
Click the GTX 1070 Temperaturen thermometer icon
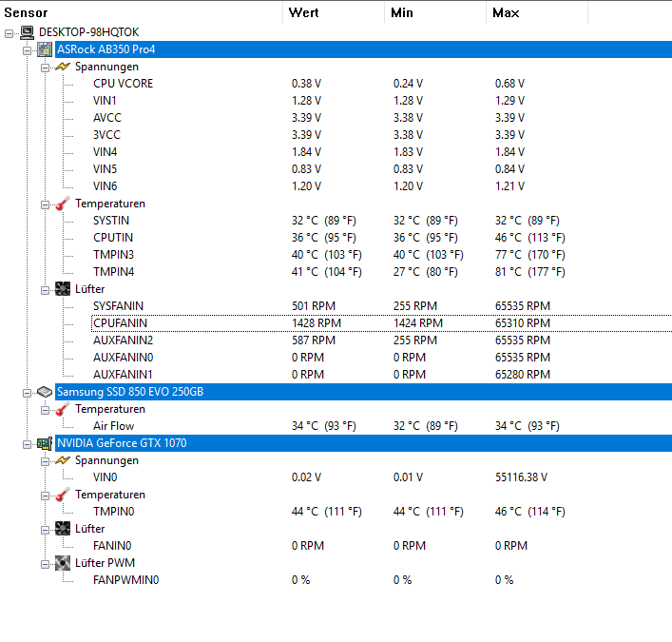coord(63,495)
